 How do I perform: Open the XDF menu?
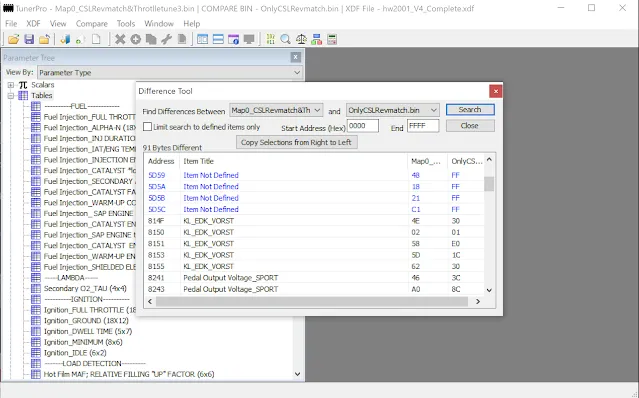pos(33,24)
